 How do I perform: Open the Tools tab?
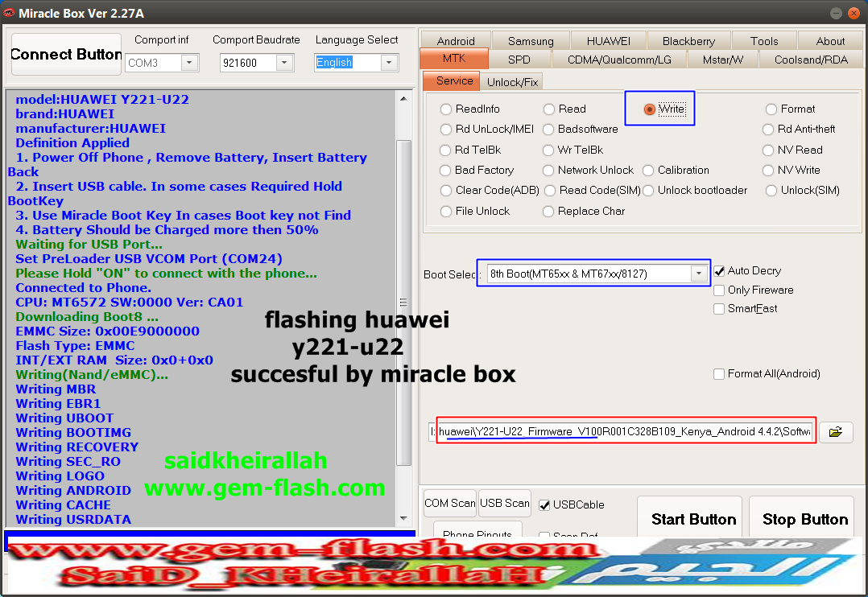coord(764,41)
